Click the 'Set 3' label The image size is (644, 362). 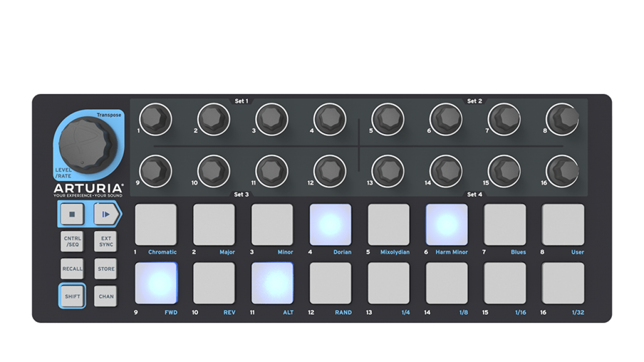point(242,194)
